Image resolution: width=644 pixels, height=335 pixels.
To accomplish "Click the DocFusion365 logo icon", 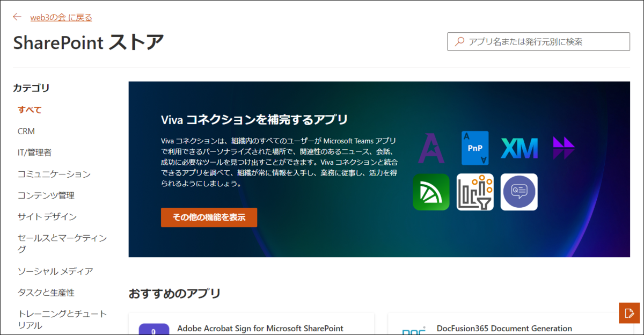I will pyautogui.click(x=413, y=330).
